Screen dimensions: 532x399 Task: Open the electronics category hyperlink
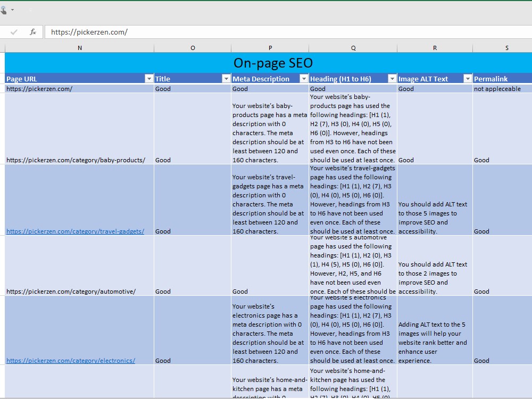[x=71, y=361]
